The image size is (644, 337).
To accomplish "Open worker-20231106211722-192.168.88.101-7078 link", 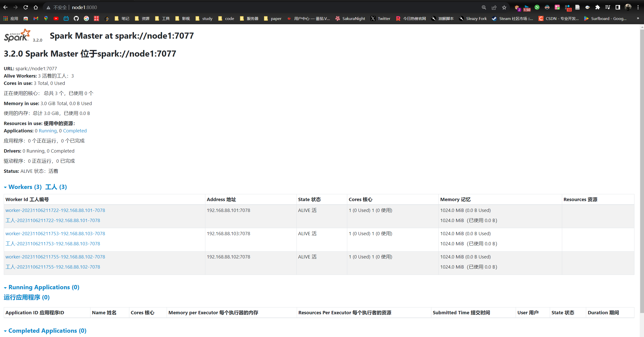I will pyautogui.click(x=55, y=210).
